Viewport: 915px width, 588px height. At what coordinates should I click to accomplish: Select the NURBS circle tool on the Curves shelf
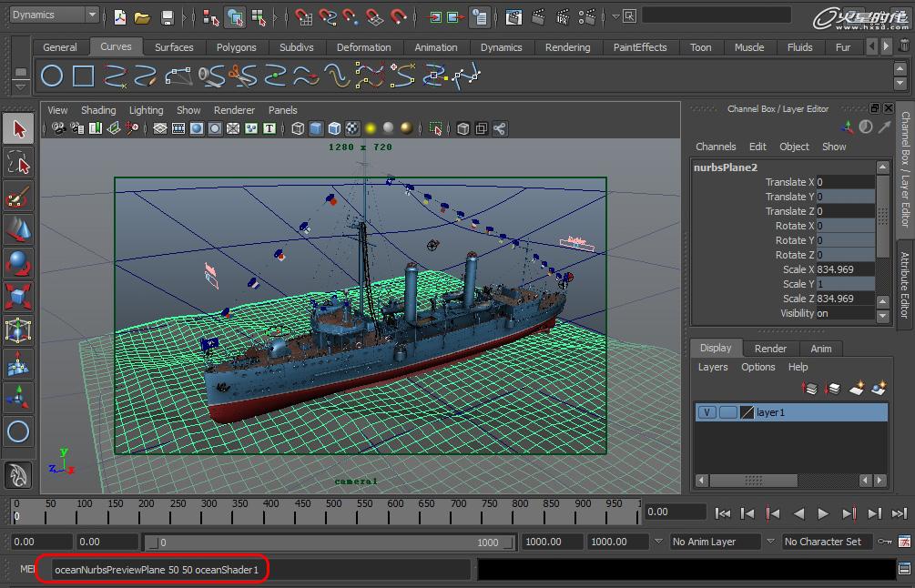[52, 76]
